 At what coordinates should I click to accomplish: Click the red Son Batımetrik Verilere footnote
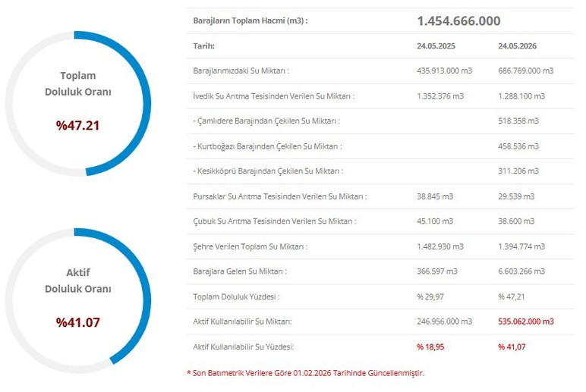click(x=305, y=372)
